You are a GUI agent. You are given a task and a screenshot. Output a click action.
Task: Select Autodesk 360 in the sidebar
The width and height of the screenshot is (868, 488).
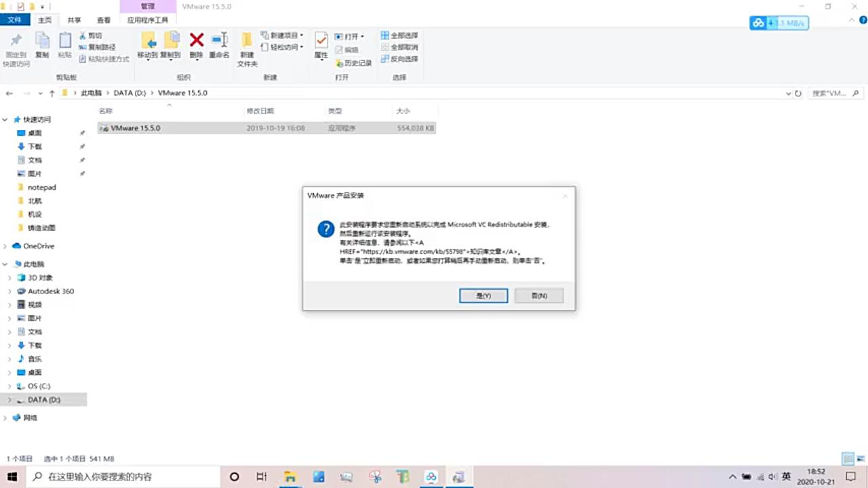[x=51, y=291]
